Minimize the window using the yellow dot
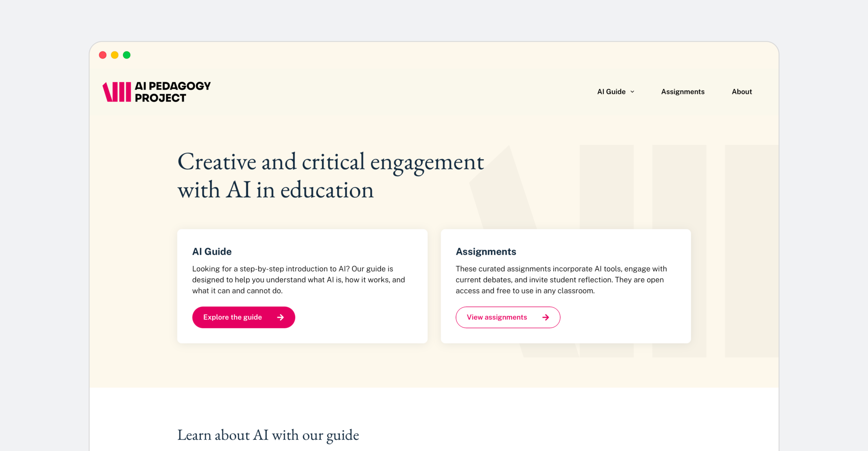The image size is (868, 451). click(115, 55)
